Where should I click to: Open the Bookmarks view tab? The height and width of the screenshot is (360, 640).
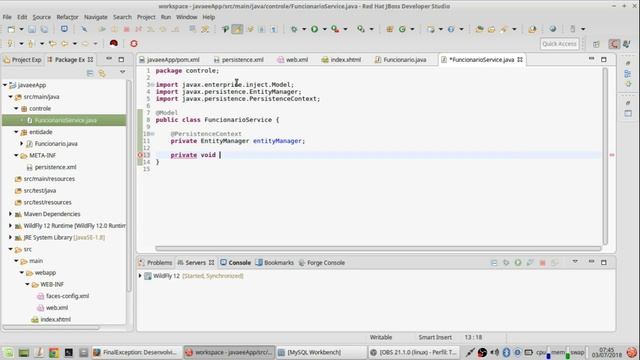click(x=275, y=262)
